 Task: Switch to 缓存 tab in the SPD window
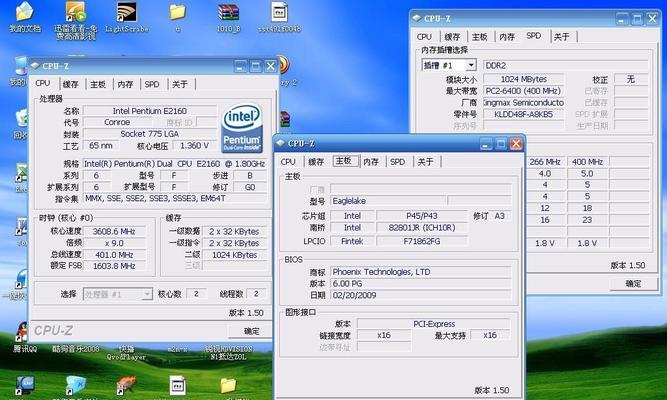coord(452,37)
